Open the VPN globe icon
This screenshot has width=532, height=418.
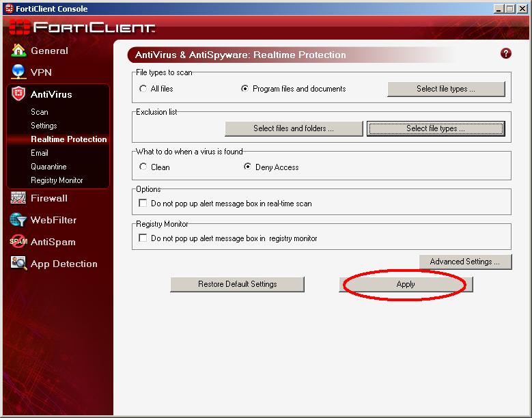18,72
